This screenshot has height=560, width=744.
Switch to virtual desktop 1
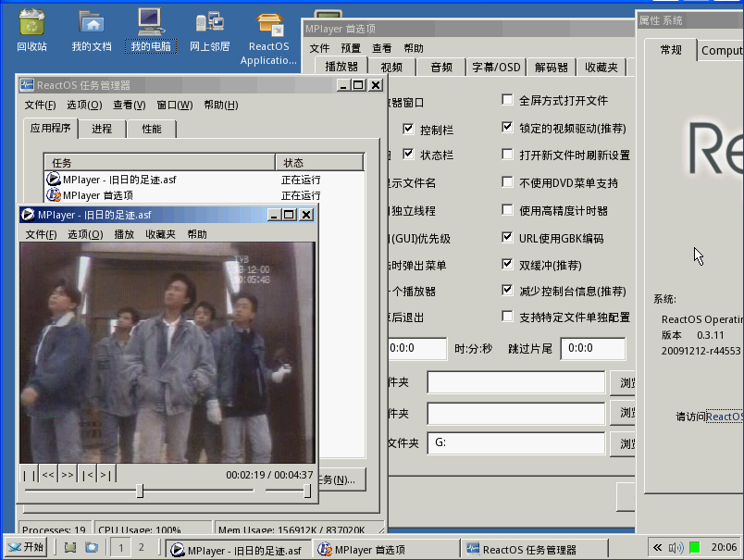tap(120, 548)
